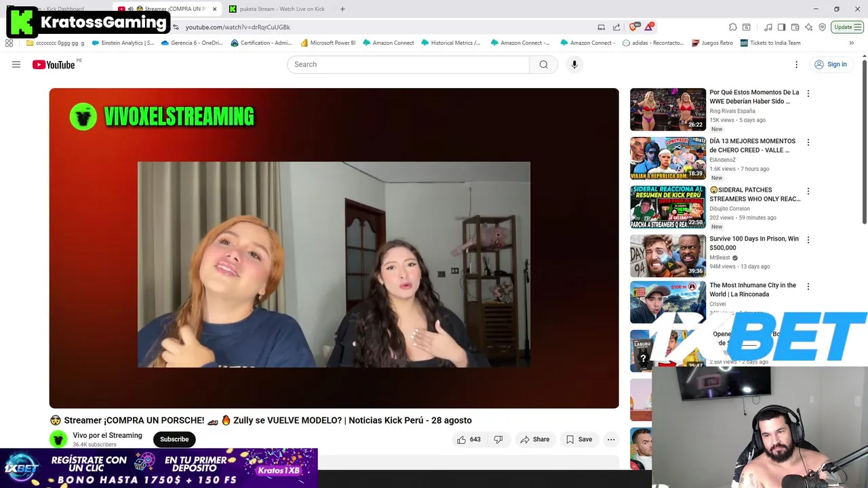Go to YouTube home via logo

pyautogui.click(x=54, y=64)
